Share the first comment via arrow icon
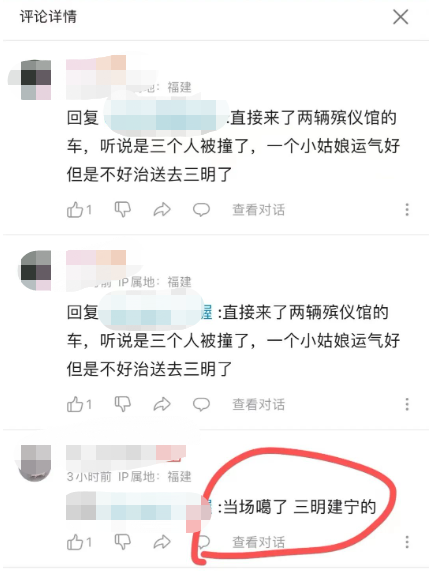The image size is (433, 576). (162, 210)
